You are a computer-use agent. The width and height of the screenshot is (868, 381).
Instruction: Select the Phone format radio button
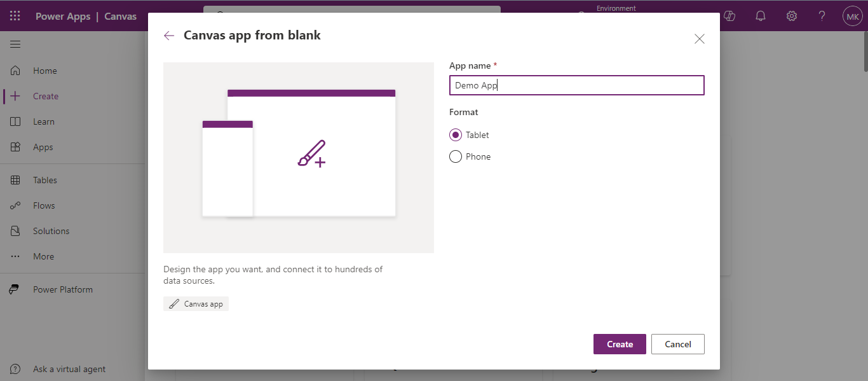pyautogui.click(x=456, y=156)
